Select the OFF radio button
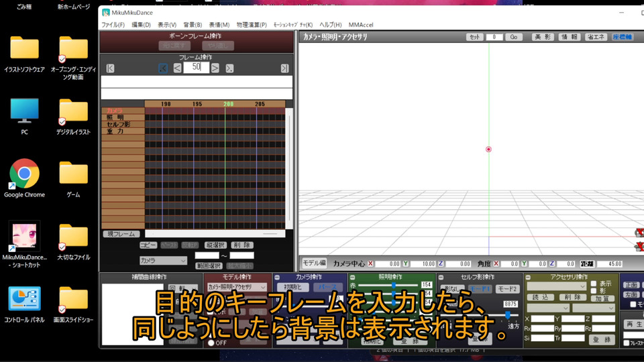Image resolution: width=644 pixels, height=362 pixels. tap(211, 343)
